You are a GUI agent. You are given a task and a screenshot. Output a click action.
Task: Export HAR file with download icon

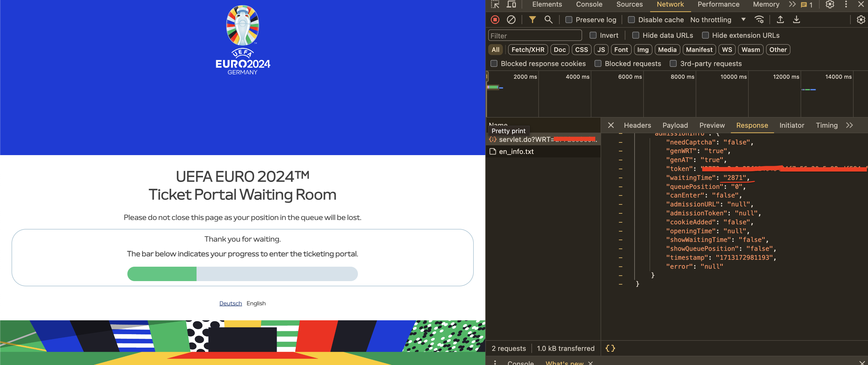[797, 20]
